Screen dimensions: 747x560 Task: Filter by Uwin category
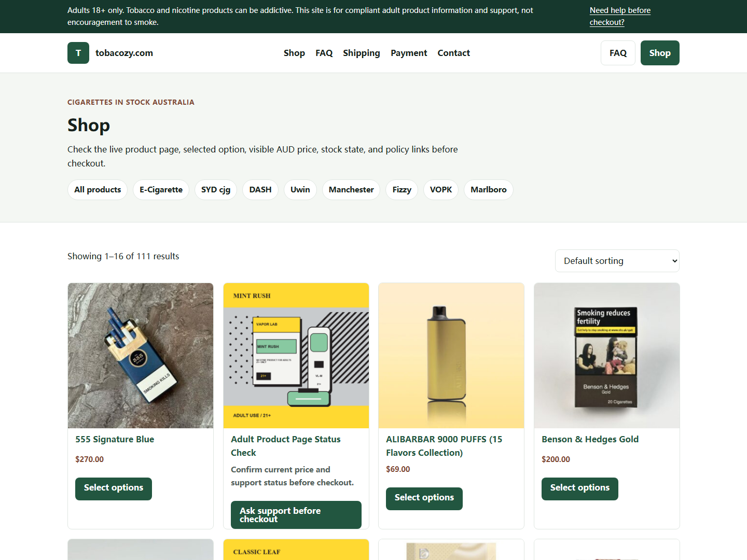(x=300, y=190)
